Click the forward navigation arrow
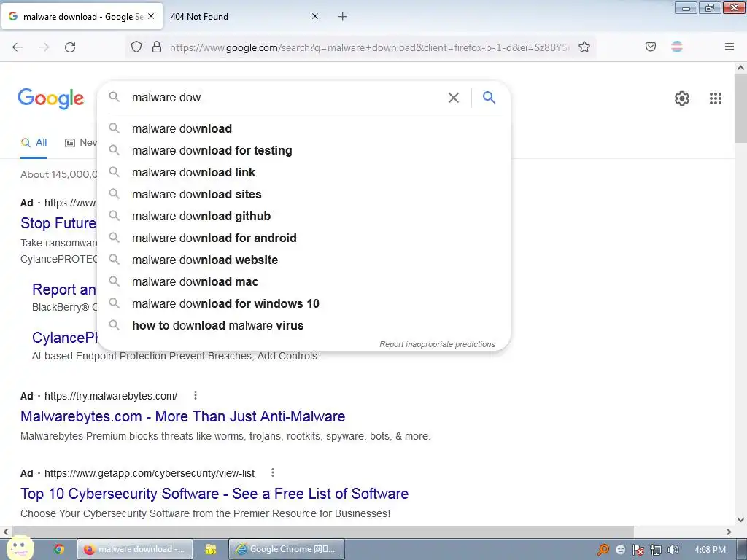747x560 pixels. [x=44, y=47]
